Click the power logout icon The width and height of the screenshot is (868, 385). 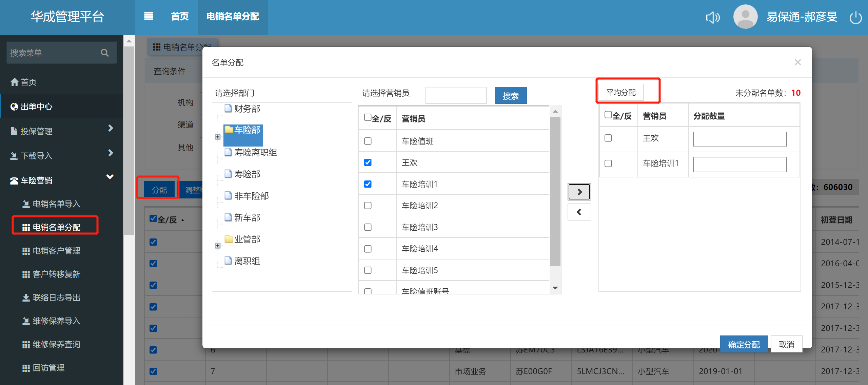pyautogui.click(x=855, y=17)
